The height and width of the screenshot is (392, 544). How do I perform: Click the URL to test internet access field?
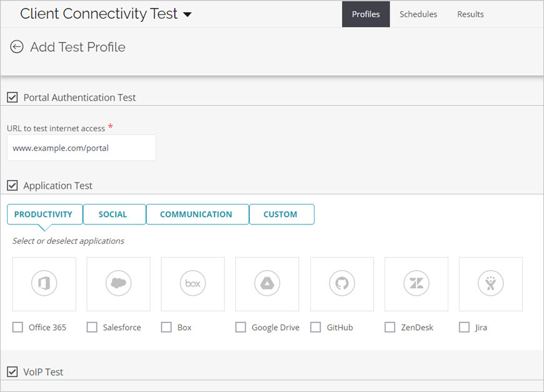pyautogui.click(x=81, y=148)
